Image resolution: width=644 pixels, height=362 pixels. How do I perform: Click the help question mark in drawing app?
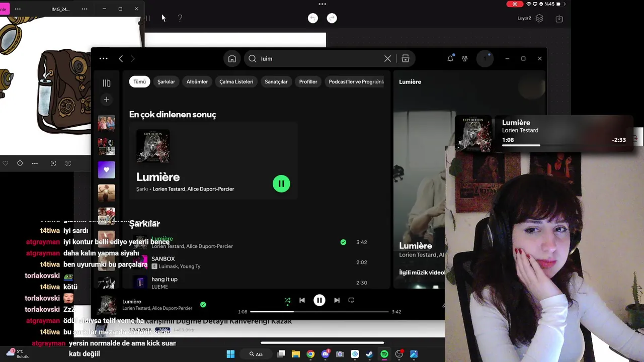click(180, 18)
